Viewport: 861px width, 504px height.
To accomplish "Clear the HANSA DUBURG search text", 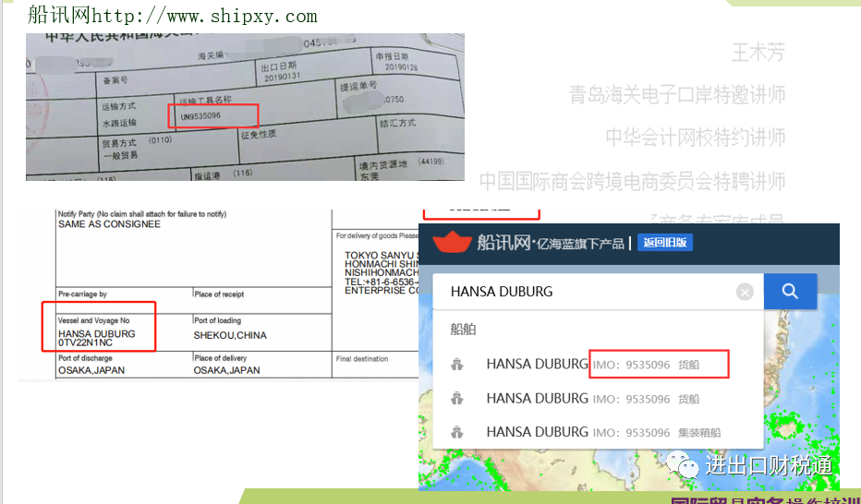I will click(x=745, y=293).
